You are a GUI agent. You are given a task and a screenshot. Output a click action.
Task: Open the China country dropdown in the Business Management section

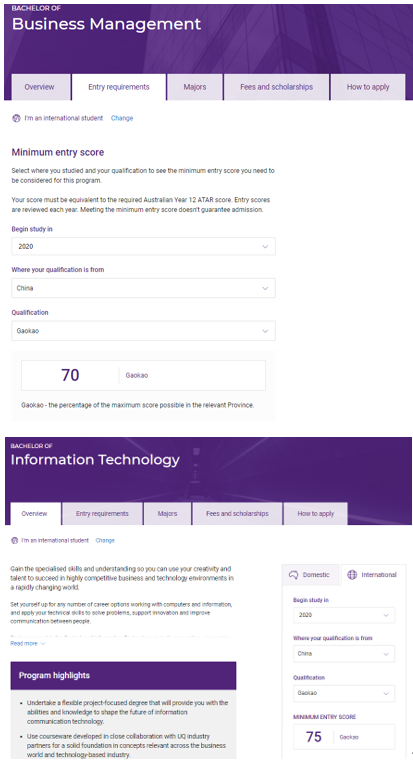click(143, 288)
